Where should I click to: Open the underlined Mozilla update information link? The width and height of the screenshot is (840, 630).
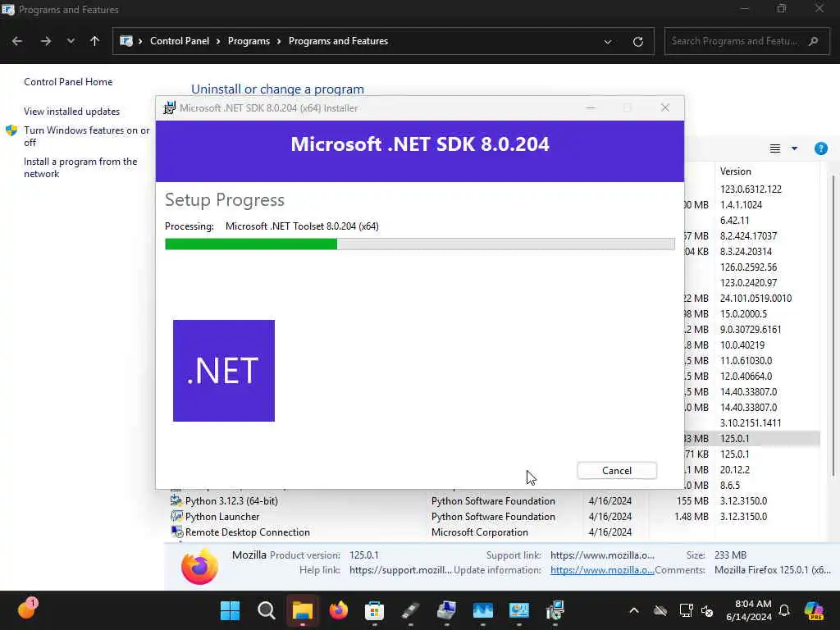click(602, 570)
